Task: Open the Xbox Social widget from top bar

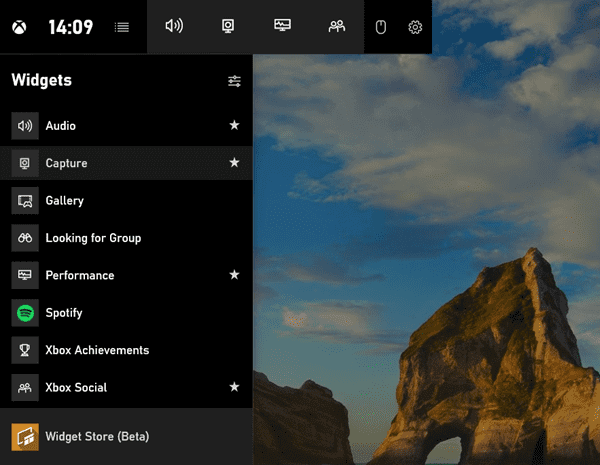Action: [x=337, y=26]
